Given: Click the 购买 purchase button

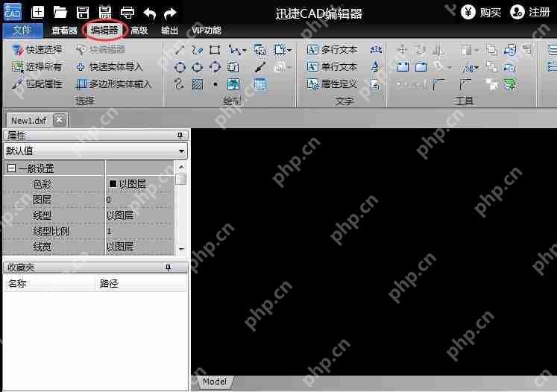Looking at the screenshot, I should [481, 13].
